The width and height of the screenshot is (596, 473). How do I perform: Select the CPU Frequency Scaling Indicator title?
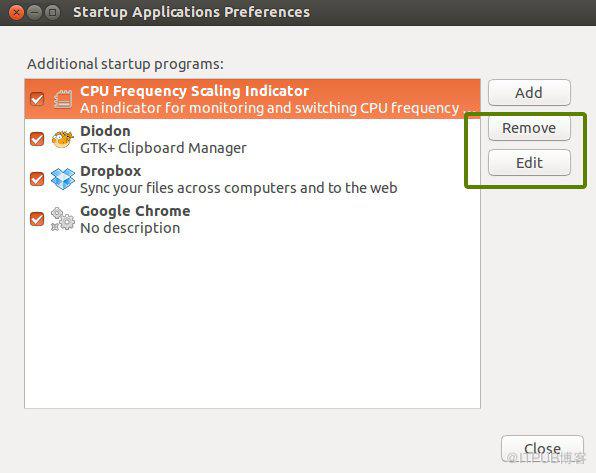tap(194, 91)
